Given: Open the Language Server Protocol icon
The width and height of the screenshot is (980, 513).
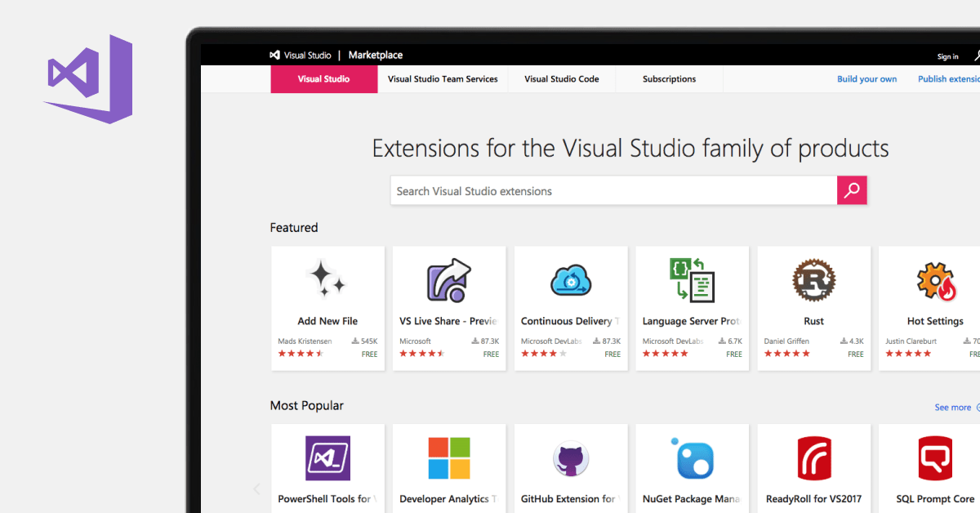Looking at the screenshot, I should click(692, 280).
